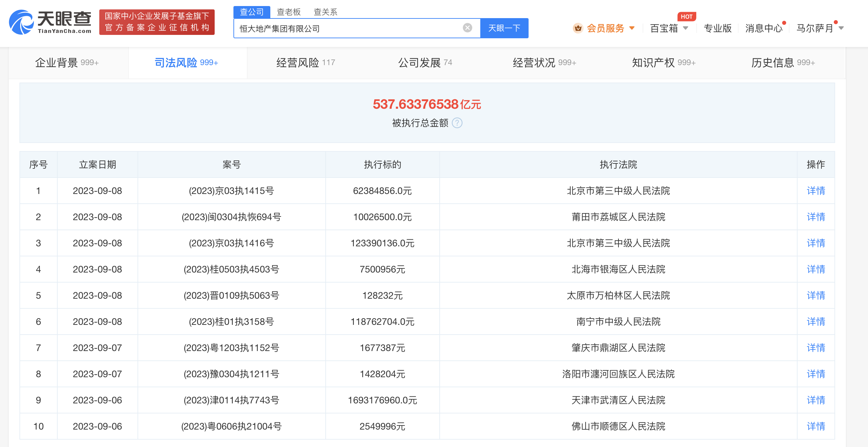Click the court 莆田市荔城区人民法院
The image size is (868, 447).
618,217
